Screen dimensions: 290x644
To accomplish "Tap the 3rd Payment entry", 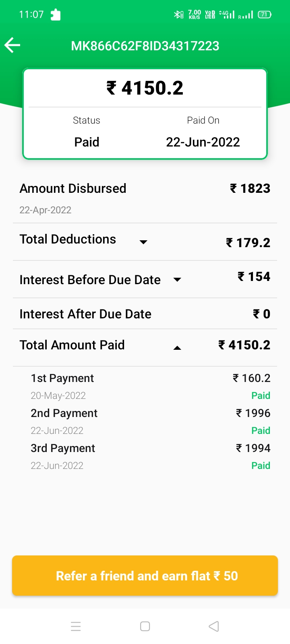I will [145, 456].
